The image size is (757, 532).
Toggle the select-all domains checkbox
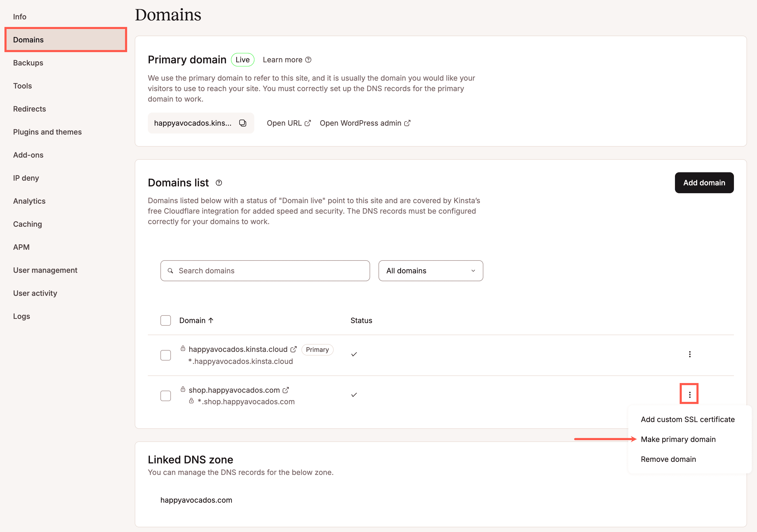(x=165, y=320)
